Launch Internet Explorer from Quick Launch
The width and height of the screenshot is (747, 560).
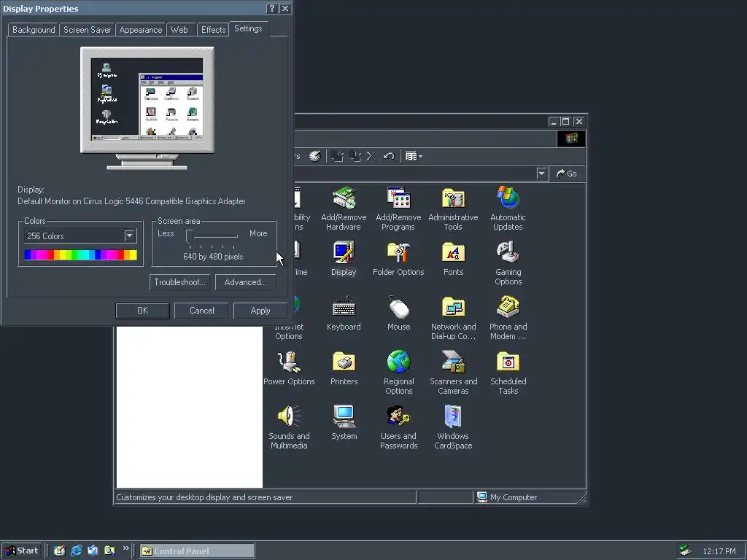click(76, 551)
